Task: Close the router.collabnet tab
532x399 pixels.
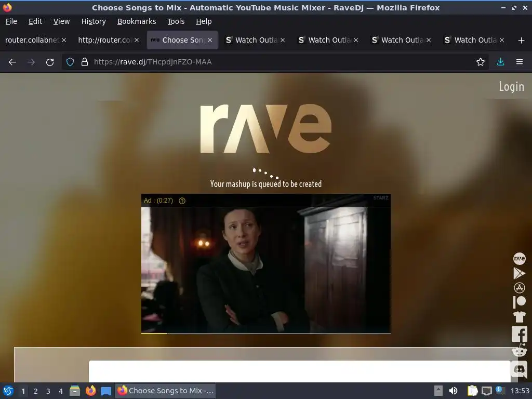Action: tap(64, 40)
